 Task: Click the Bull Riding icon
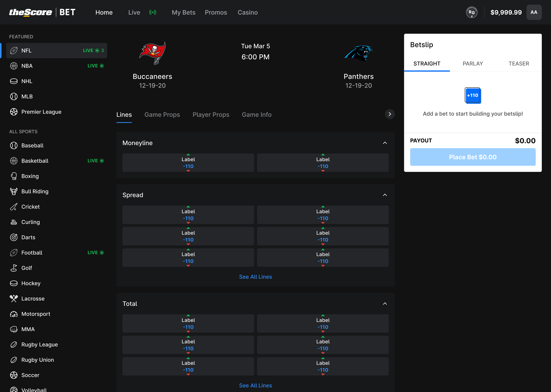[14, 191]
